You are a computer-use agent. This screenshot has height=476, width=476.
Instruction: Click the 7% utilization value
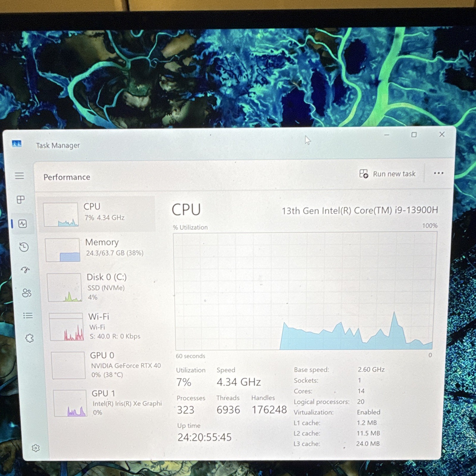click(x=184, y=382)
